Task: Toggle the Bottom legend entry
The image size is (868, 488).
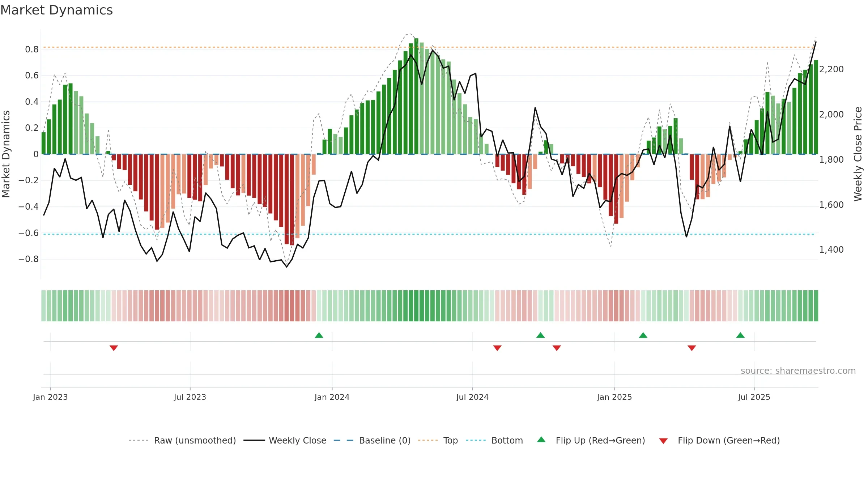Action: pos(494,440)
